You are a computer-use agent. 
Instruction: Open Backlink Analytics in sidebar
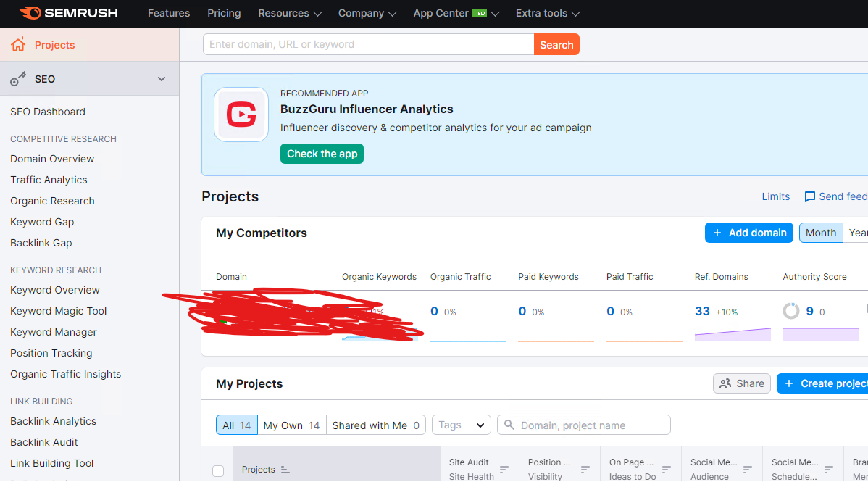tap(53, 422)
